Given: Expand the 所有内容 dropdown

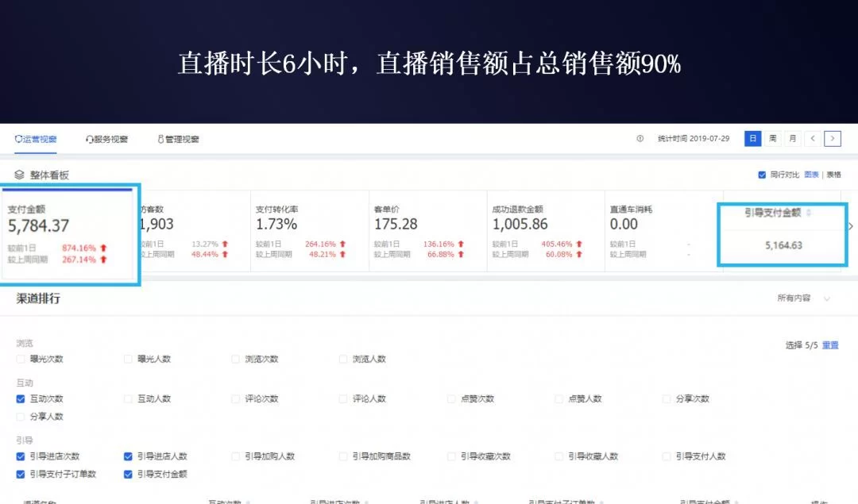Looking at the screenshot, I should pyautogui.click(x=826, y=298).
